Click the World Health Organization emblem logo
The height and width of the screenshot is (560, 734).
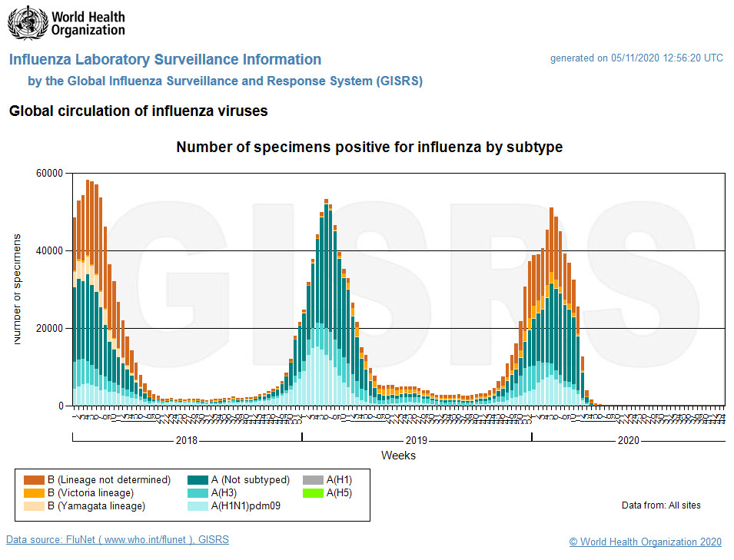tap(27, 23)
